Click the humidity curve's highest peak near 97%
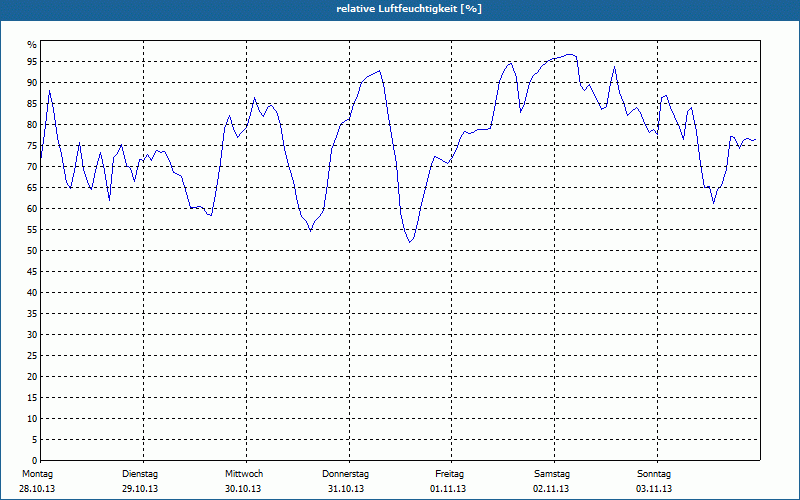Screen dimensions: 800x500 tap(570, 54)
